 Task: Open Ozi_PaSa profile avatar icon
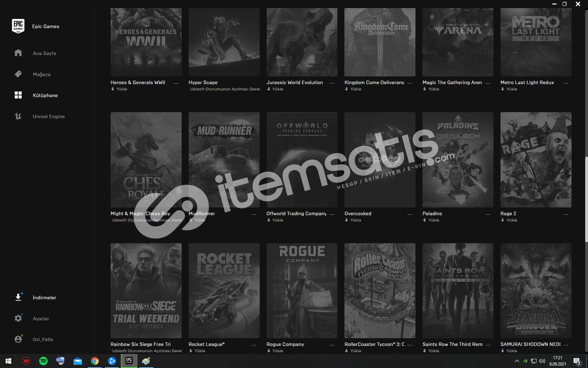coord(18,339)
